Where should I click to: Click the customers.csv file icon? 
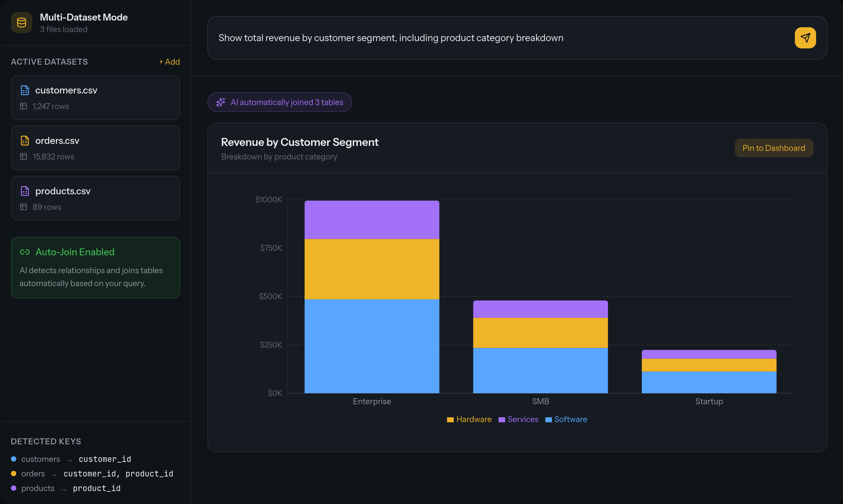coord(25,90)
